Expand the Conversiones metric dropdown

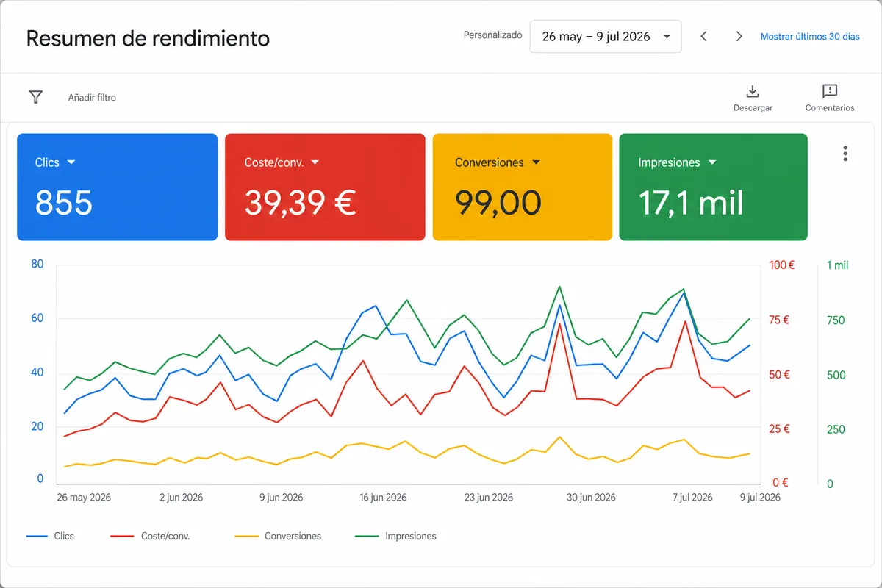(536, 162)
